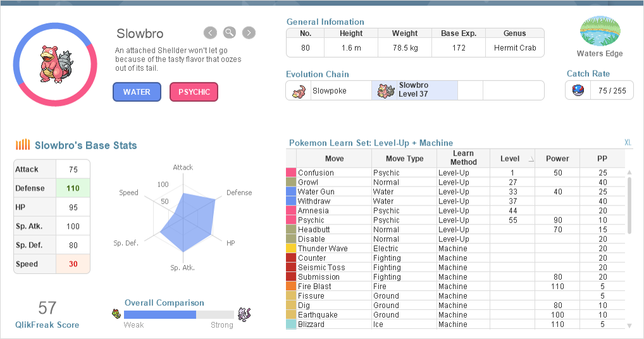Click the Overall Comparison strength bar
The image size is (644, 339).
179,314
